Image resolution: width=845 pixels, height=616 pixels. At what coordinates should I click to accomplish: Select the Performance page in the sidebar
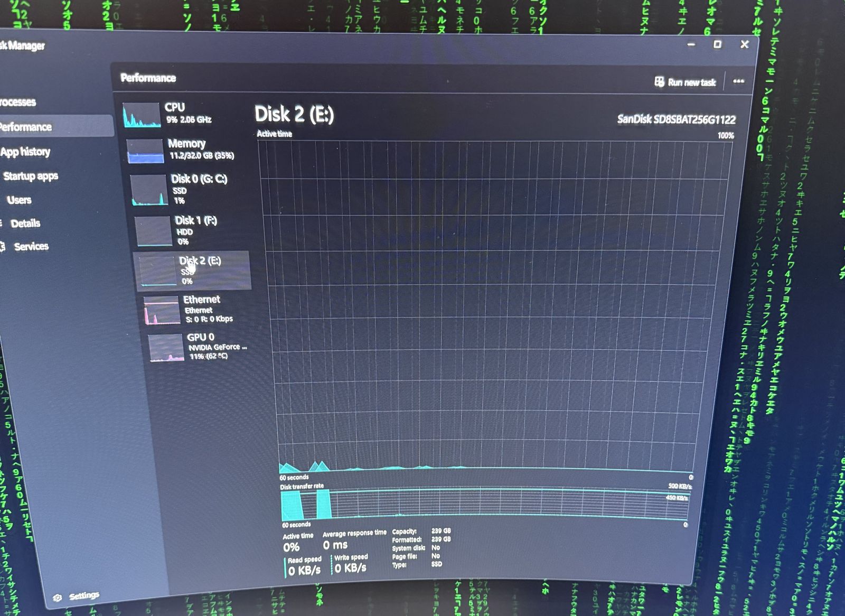(55, 127)
